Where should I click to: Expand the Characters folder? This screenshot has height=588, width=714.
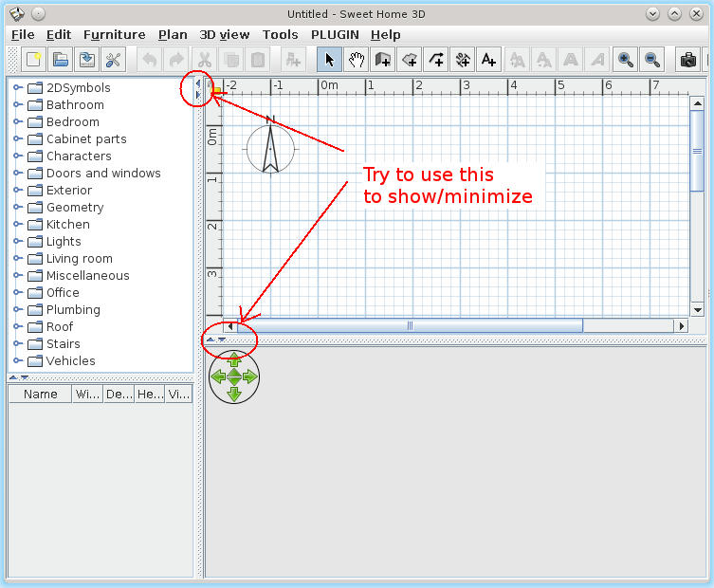coord(17,156)
